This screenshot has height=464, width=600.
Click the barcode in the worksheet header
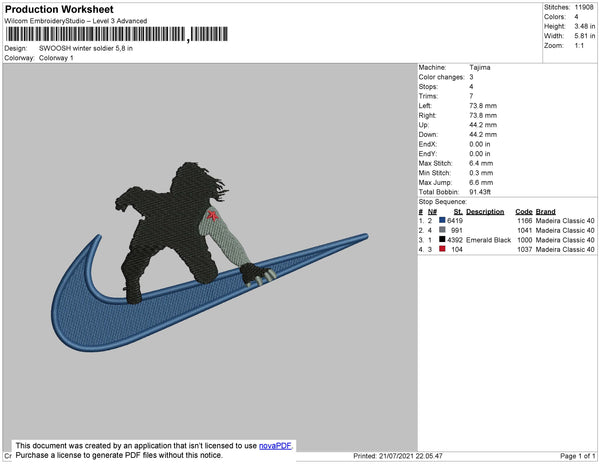pyautogui.click(x=117, y=34)
